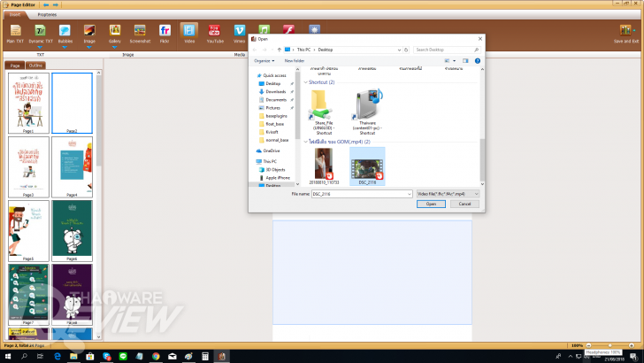Switch to the Properties ribbon tab
Screen dimensions: 644x363
click(x=47, y=15)
